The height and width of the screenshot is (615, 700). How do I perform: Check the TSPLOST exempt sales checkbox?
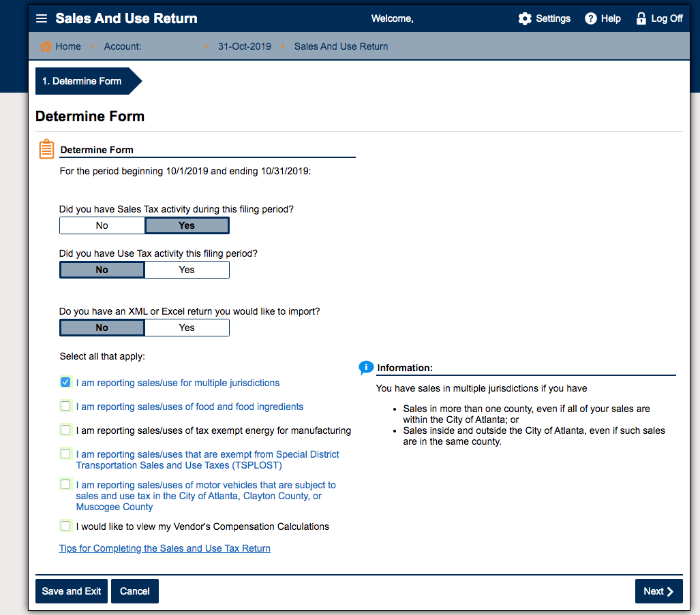pyautogui.click(x=65, y=454)
